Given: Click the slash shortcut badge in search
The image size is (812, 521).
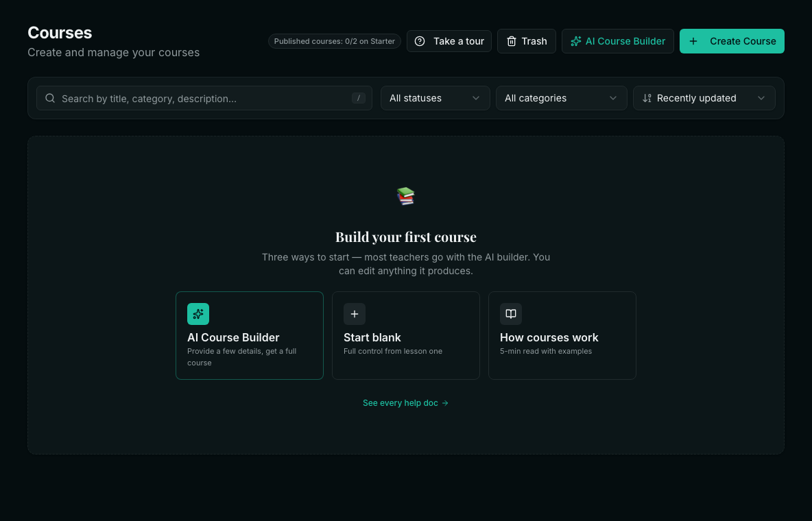Looking at the screenshot, I should pyautogui.click(x=359, y=98).
